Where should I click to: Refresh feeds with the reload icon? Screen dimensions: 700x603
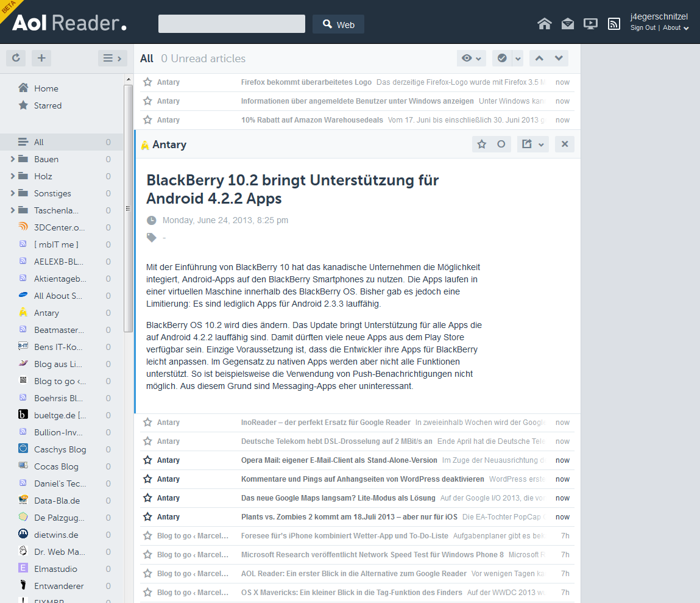pyautogui.click(x=16, y=58)
